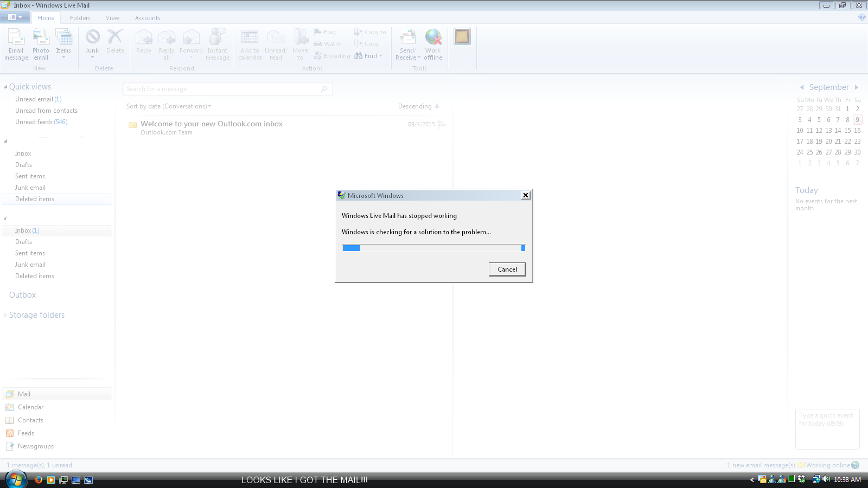The width and height of the screenshot is (868, 488).
Task: Toggle Unread/read status
Action: 276,44
